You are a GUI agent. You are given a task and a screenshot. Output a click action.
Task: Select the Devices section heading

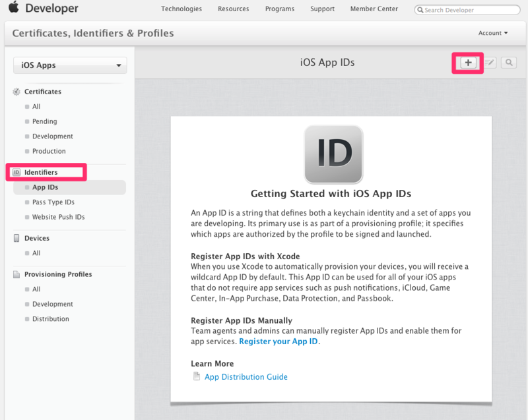pyautogui.click(x=37, y=238)
